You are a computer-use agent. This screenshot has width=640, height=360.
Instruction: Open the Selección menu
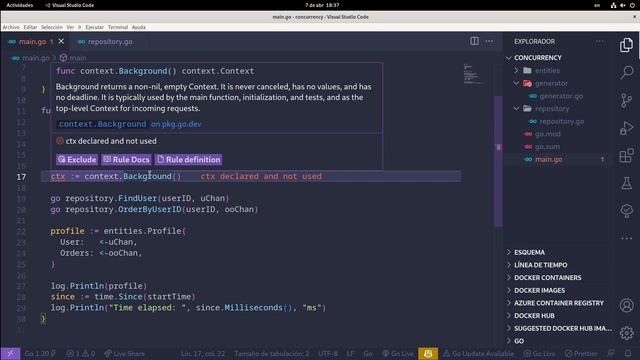(x=52, y=27)
